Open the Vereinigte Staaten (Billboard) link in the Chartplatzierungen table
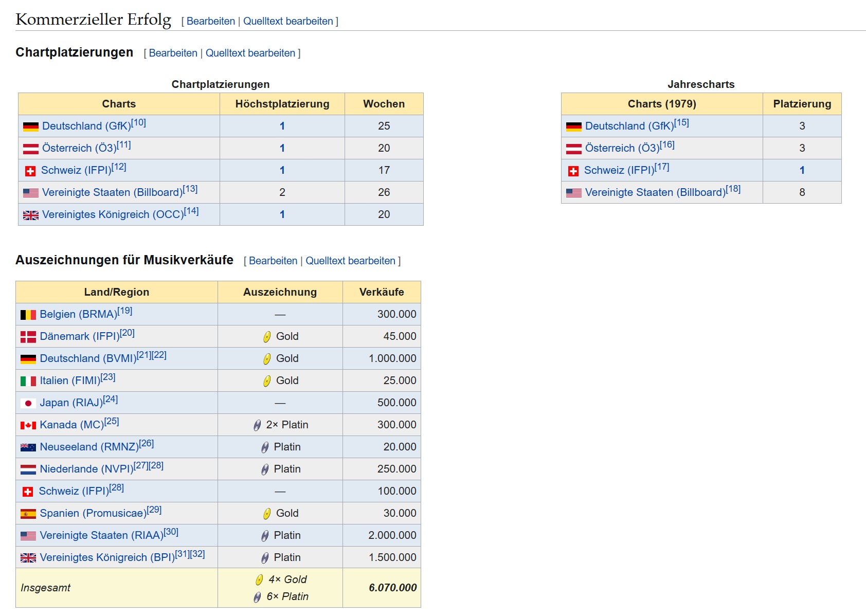This screenshot has height=616, width=866. [112, 192]
